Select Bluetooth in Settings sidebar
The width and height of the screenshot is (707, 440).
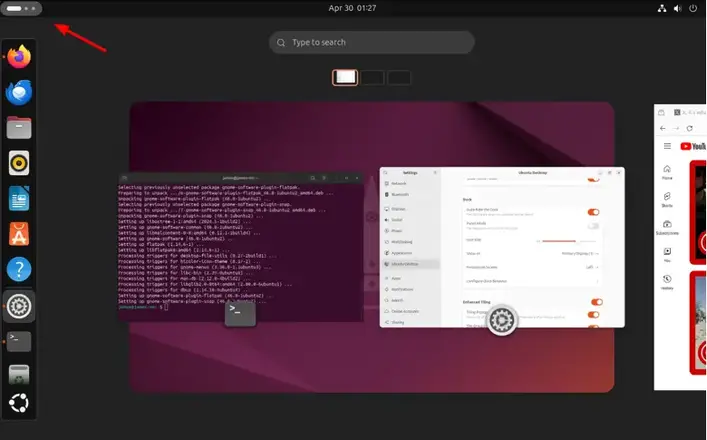click(x=410, y=194)
